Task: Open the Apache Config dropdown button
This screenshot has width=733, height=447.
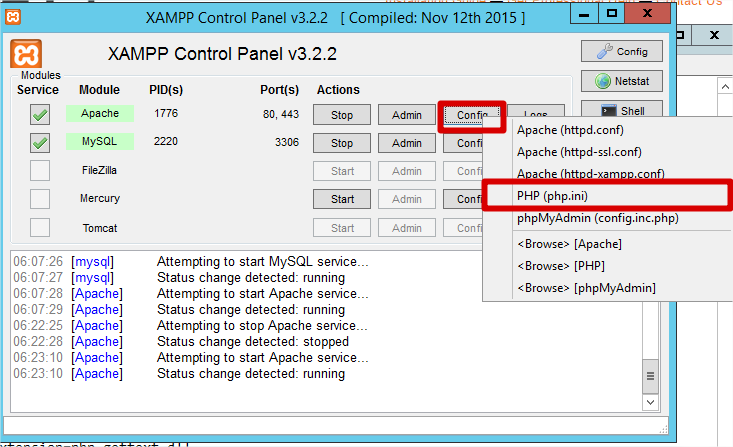Action: (471, 115)
